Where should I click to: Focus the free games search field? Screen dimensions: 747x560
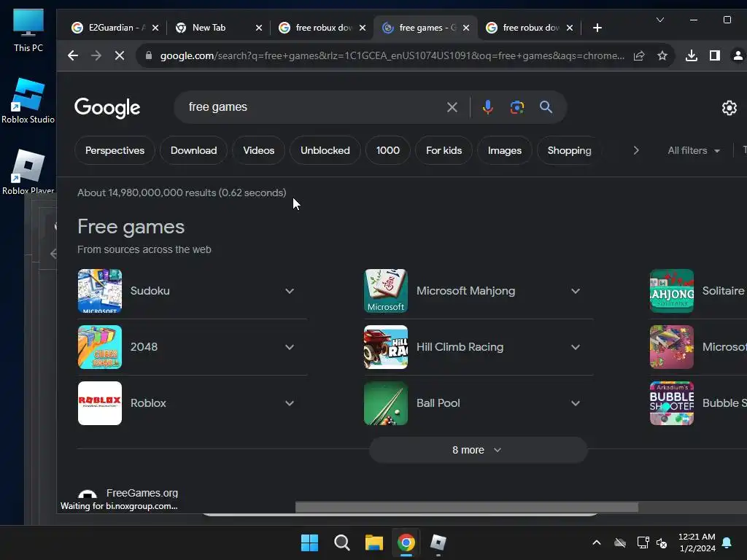click(x=309, y=107)
